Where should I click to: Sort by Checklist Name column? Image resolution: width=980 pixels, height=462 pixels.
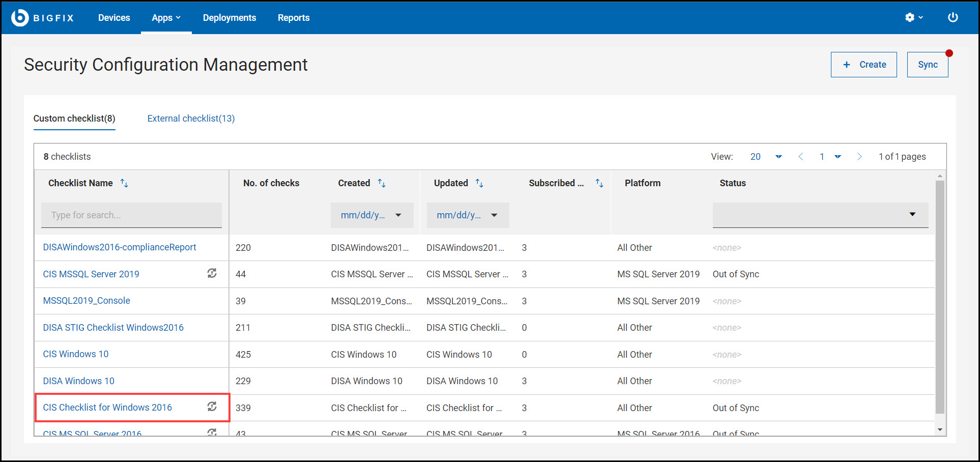pos(124,183)
